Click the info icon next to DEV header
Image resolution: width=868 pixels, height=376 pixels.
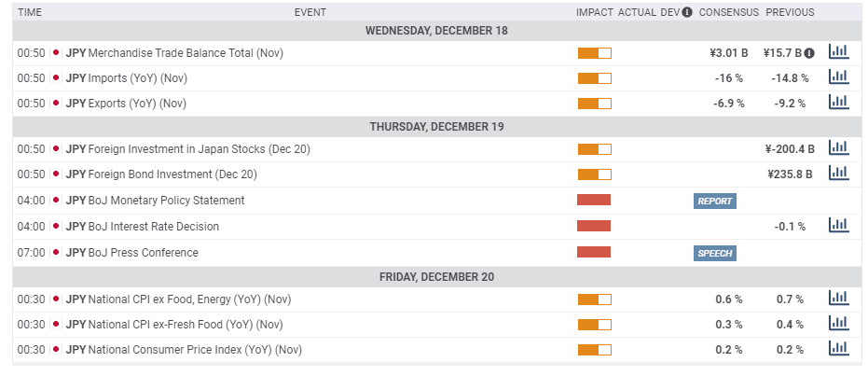click(x=687, y=12)
